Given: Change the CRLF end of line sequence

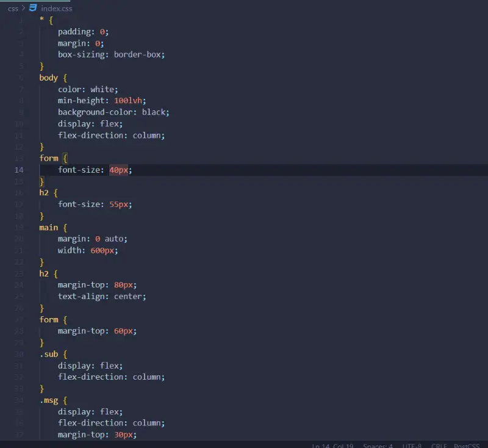Looking at the screenshot, I should [x=439, y=446].
